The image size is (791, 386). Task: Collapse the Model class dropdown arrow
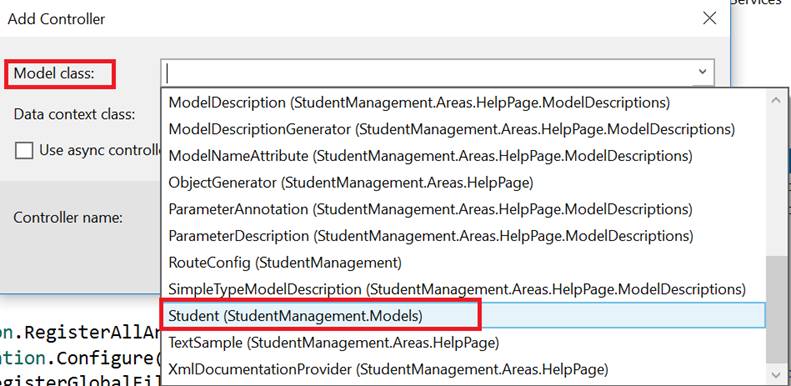pos(703,72)
